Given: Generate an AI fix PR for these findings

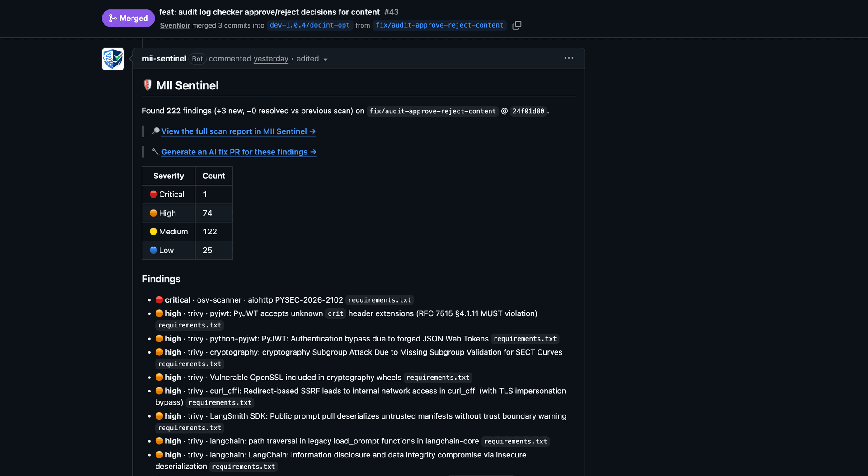Looking at the screenshot, I should [x=239, y=152].
